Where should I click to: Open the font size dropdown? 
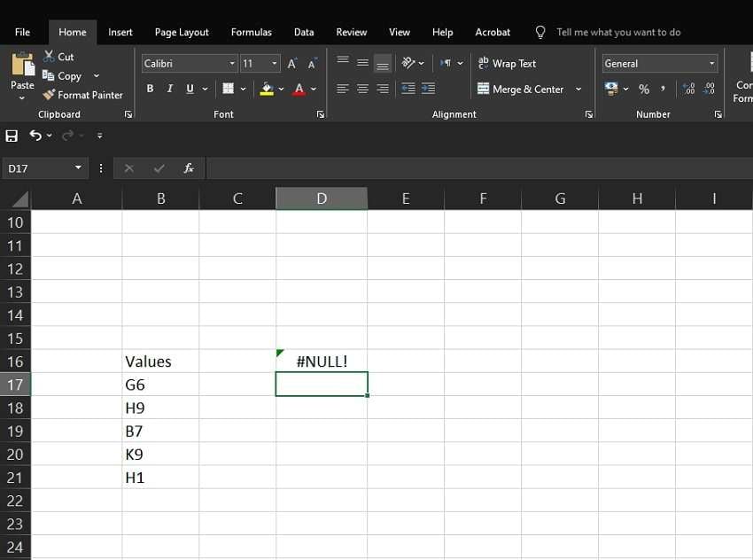(x=275, y=64)
